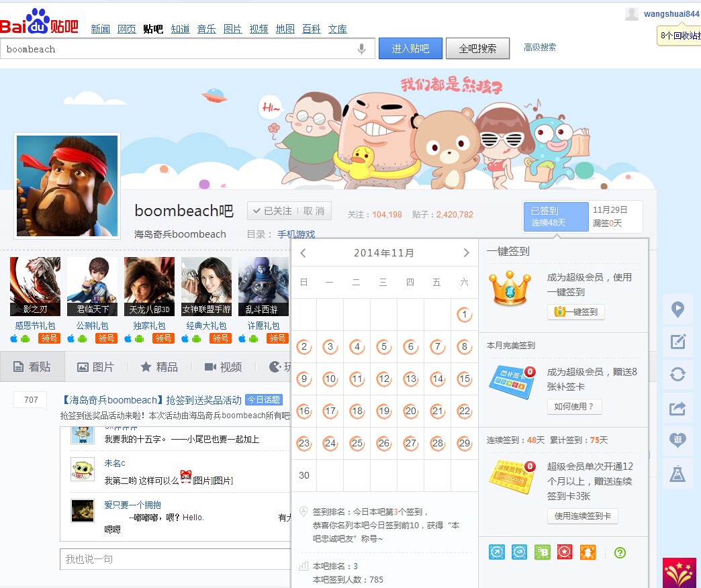Open 感恩节礼包 gift link

[36, 326]
